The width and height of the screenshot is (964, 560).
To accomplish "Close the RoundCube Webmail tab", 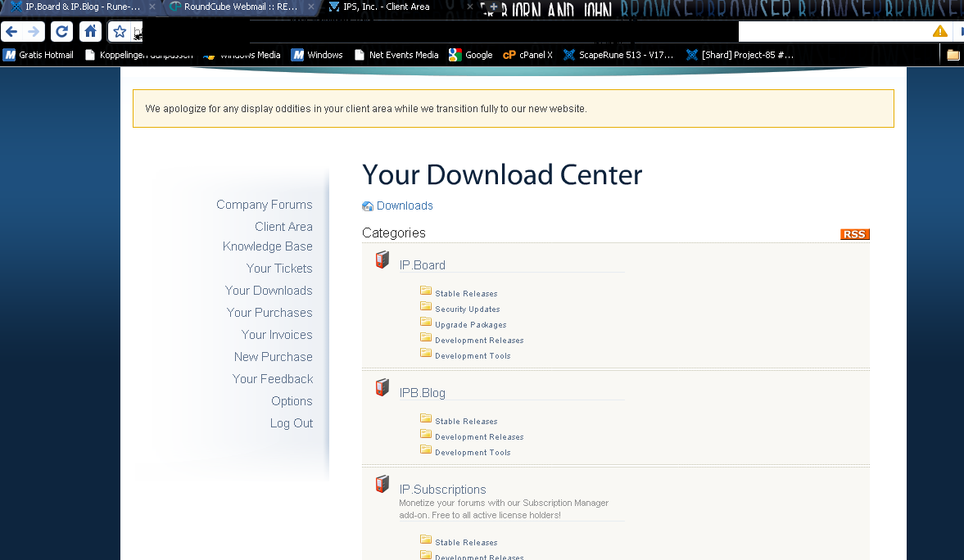I will [x=311, y=7].
